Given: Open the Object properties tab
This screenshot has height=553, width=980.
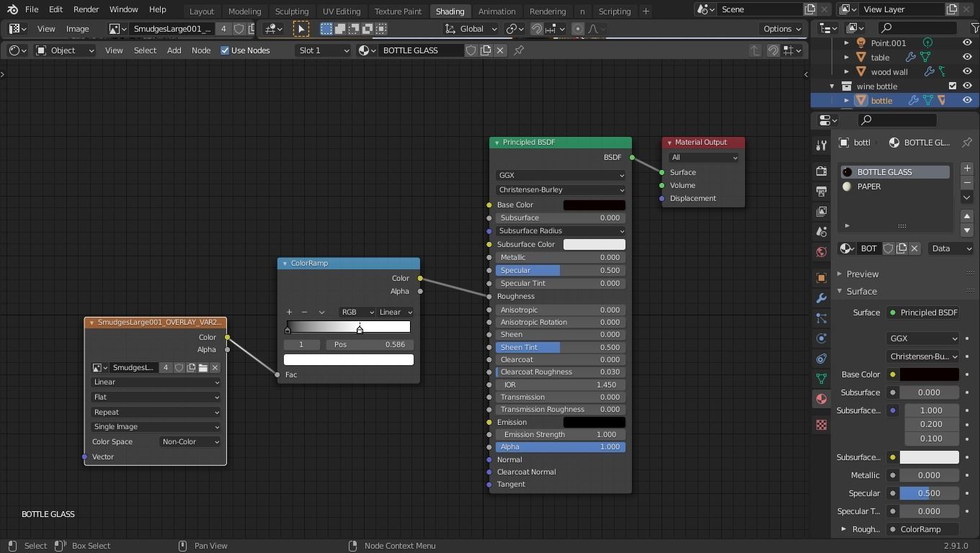Looking at the screenshot, I should tap(821, 278).
